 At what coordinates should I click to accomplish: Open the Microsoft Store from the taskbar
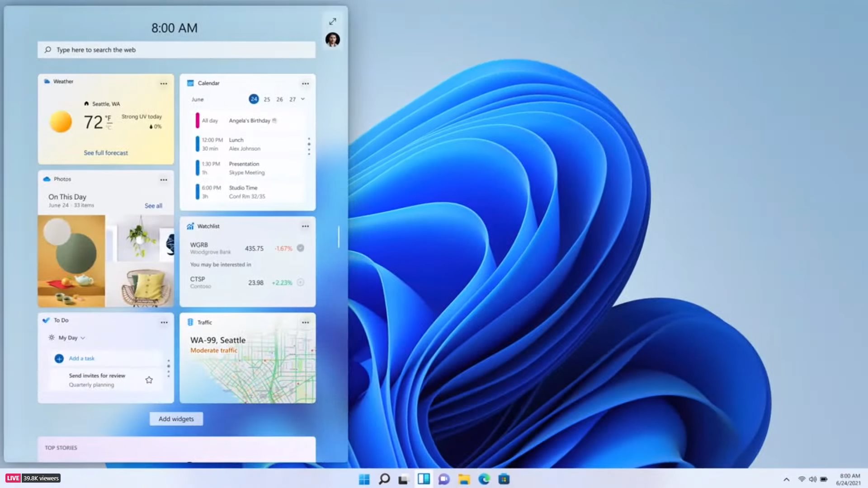[505, 479]
